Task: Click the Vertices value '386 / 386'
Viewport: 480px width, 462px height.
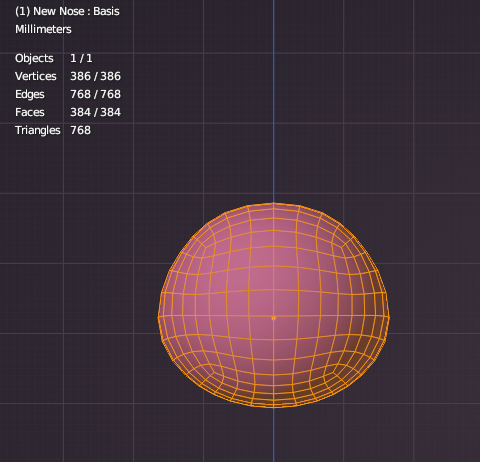Action: coord(95,76)
